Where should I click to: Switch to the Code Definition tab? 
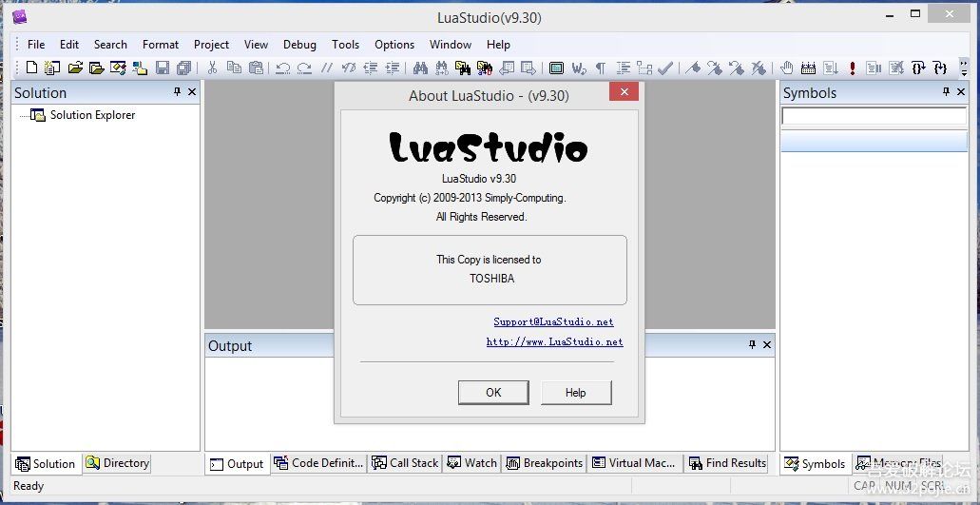[x=318, y=463]
